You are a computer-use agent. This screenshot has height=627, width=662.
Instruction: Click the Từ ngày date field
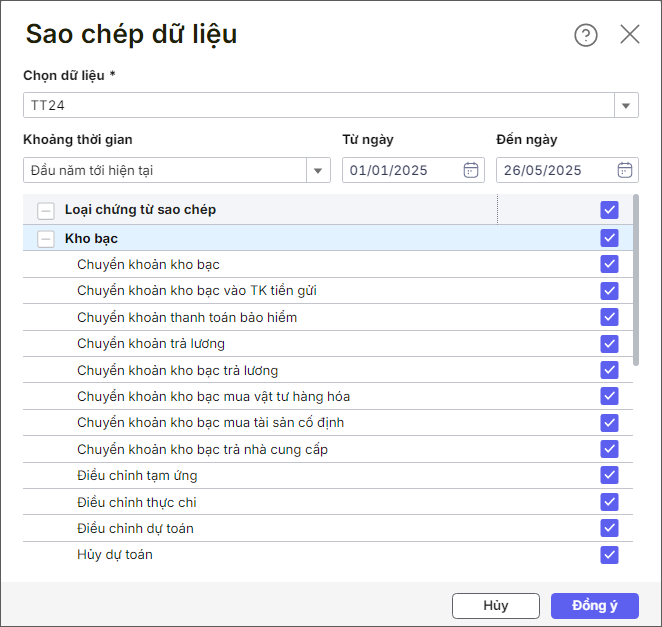(400, 170)
